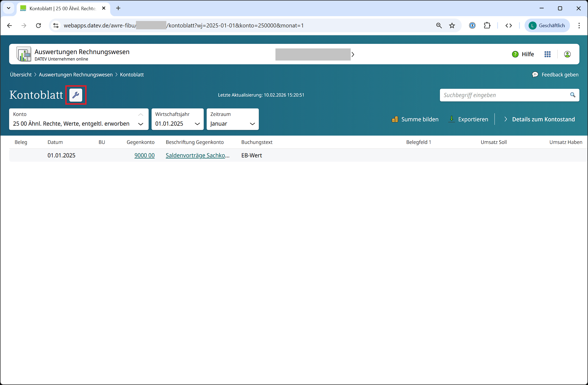
Task: Expand the client selector chevron in header
Action: 353,54
